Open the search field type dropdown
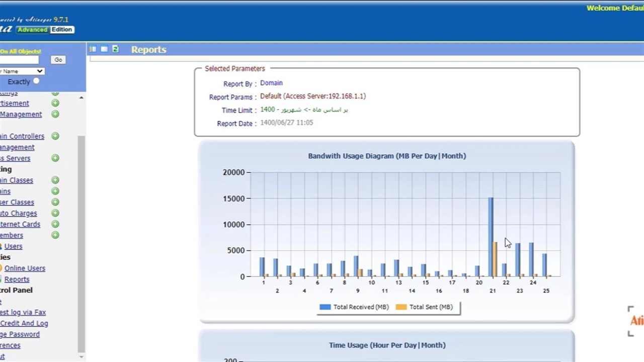 21,71
